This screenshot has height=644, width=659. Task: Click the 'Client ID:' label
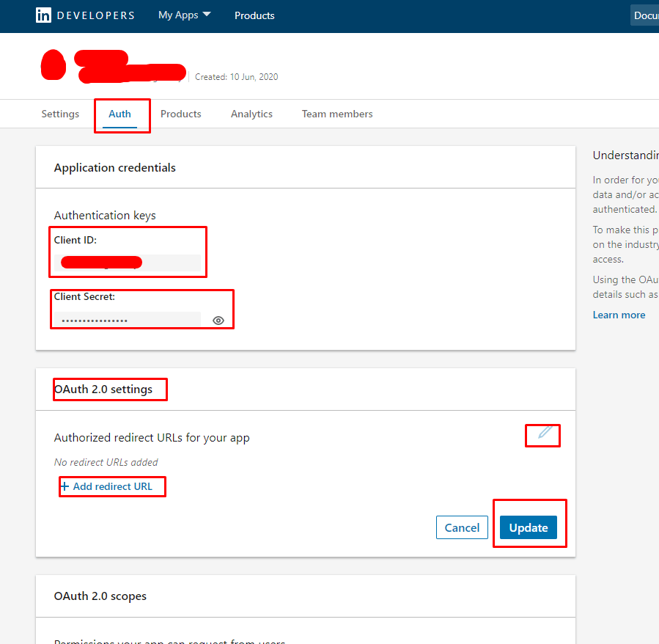pos(76,240)
